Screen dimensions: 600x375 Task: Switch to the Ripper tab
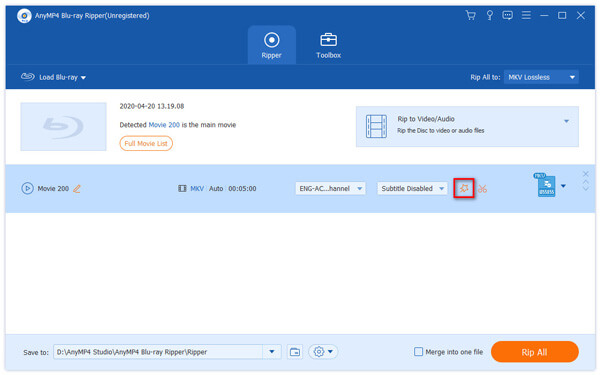point(272,45)
